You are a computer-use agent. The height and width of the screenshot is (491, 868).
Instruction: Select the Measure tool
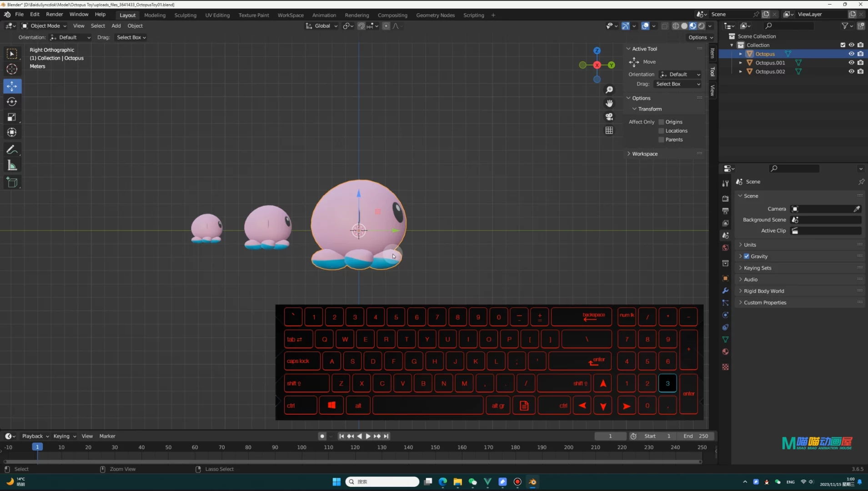coord(12,166)
